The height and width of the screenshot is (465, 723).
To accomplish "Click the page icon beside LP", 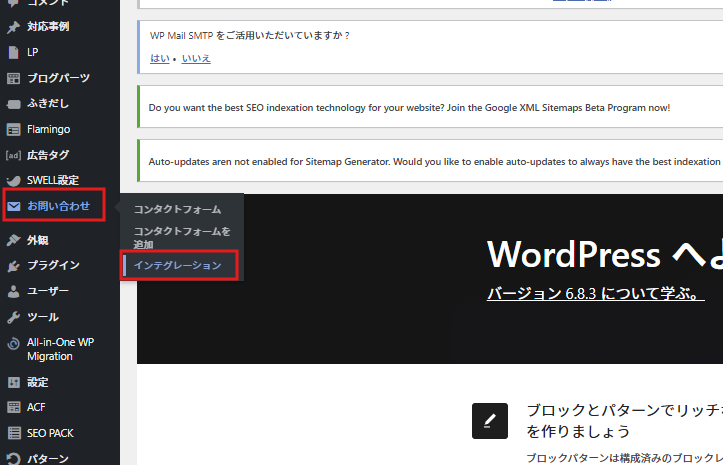I will [x=13, y=52].
